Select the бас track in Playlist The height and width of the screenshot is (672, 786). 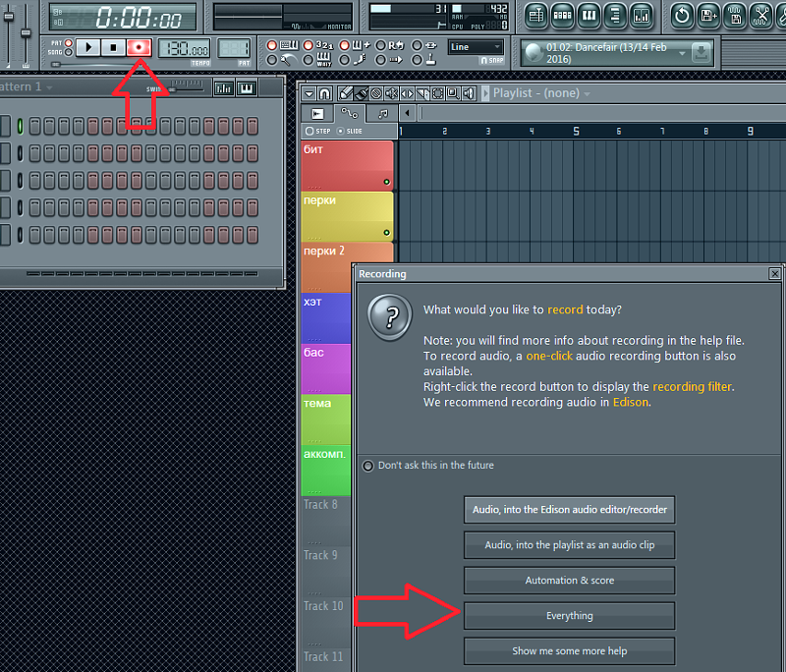click(326, 368)
